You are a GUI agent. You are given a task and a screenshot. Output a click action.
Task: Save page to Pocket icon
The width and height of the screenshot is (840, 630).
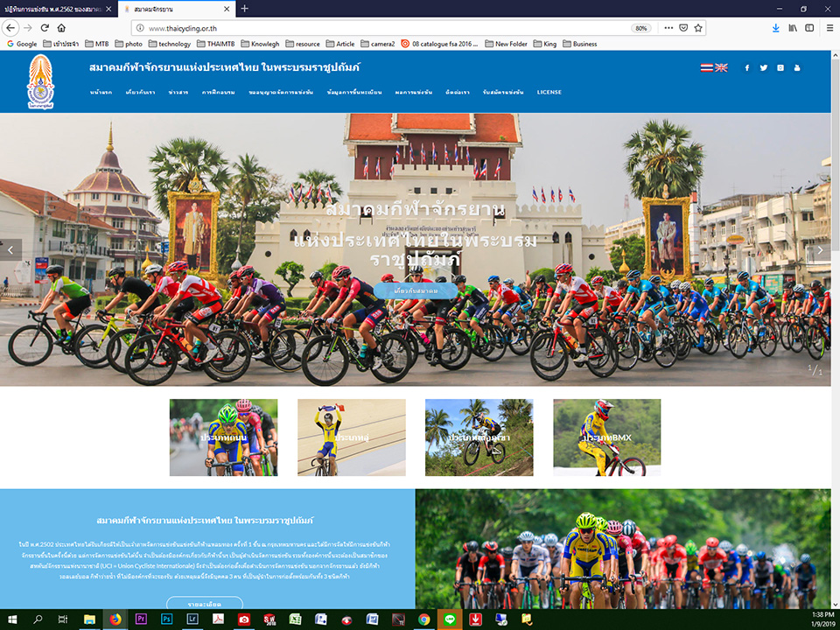(683, 28)
